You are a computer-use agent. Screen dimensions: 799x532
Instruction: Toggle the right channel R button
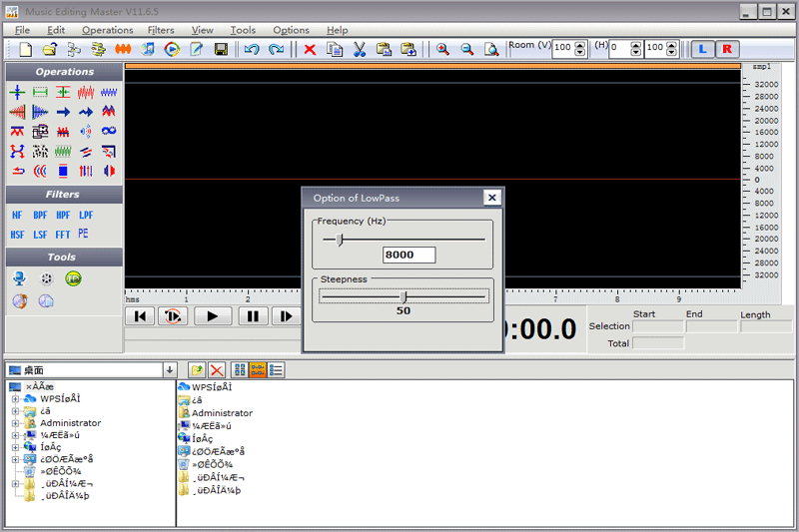click(x=727, y=49)
